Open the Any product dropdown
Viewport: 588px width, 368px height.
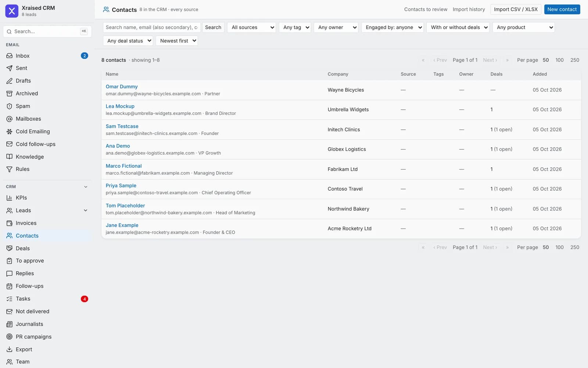(x=524, y=27)
